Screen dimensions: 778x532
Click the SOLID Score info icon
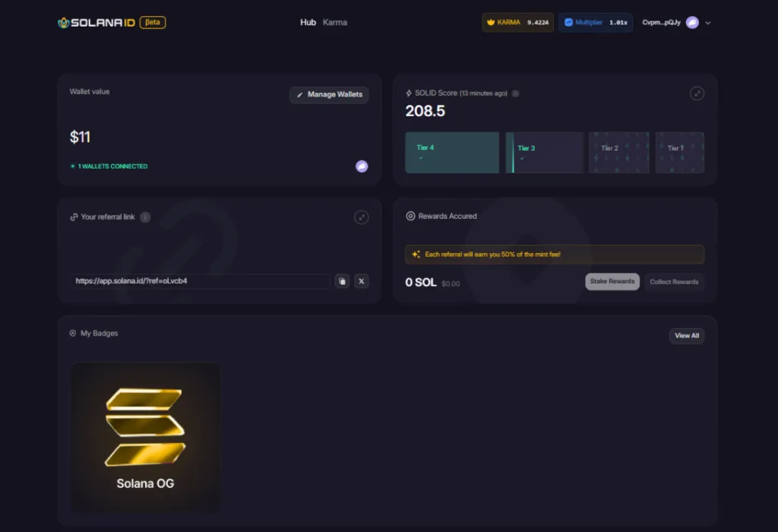point(515,93)
